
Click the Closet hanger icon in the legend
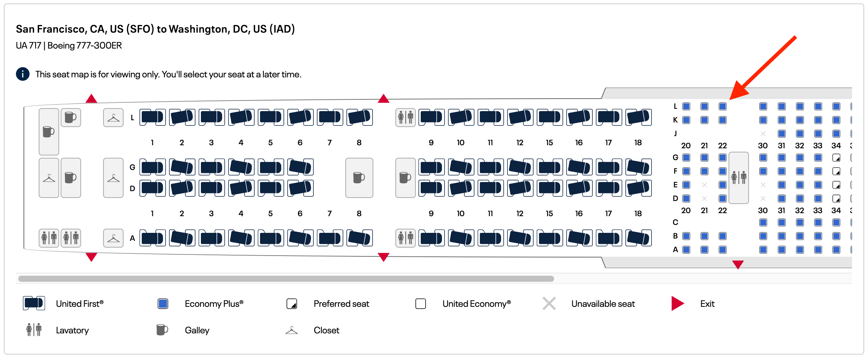292,330
